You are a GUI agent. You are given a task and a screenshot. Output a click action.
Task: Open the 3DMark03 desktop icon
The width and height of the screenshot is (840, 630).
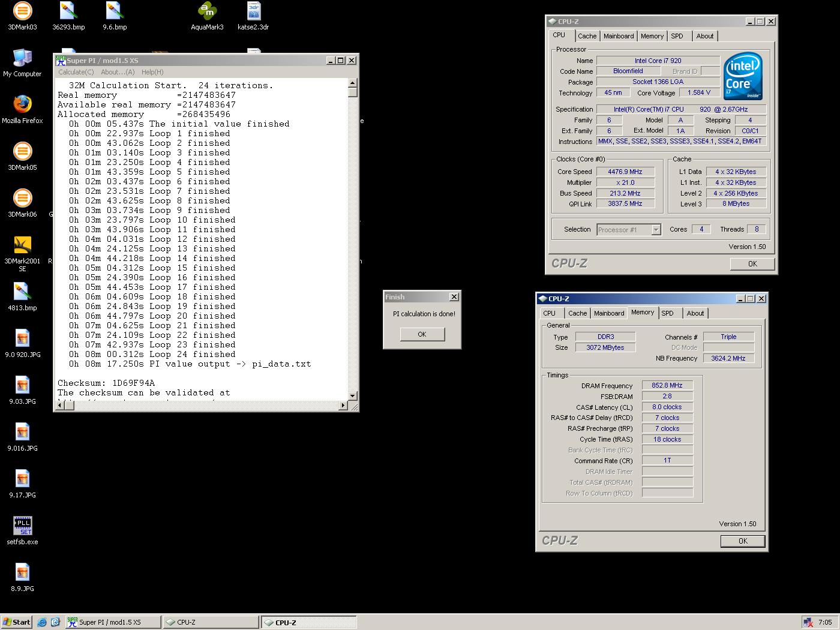click(x=22, y=16)
